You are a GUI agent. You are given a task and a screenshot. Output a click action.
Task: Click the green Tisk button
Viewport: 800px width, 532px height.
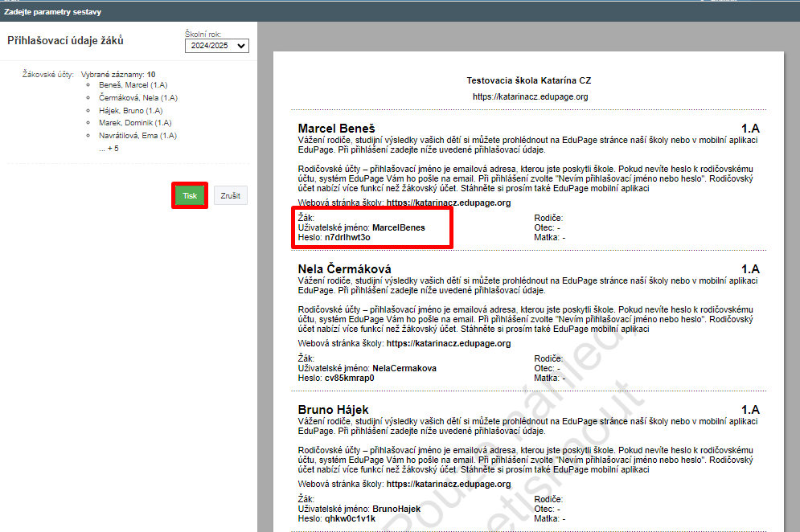point(190,195)
